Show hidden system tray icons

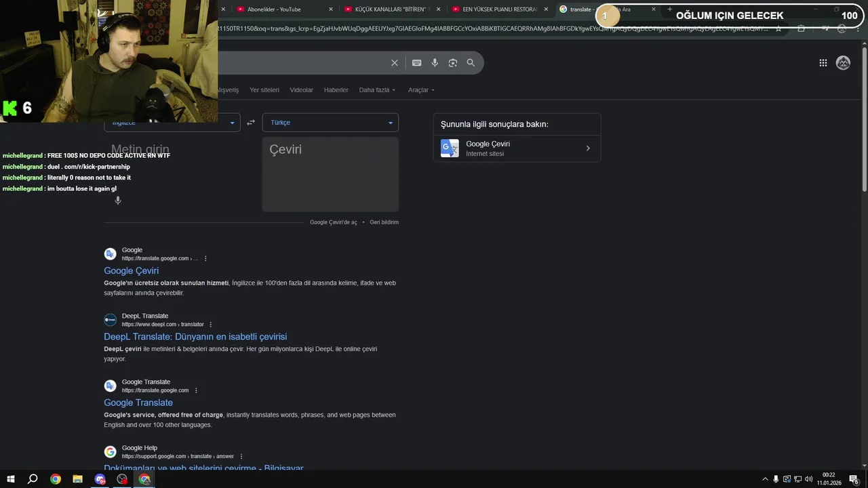coord(765,479)
